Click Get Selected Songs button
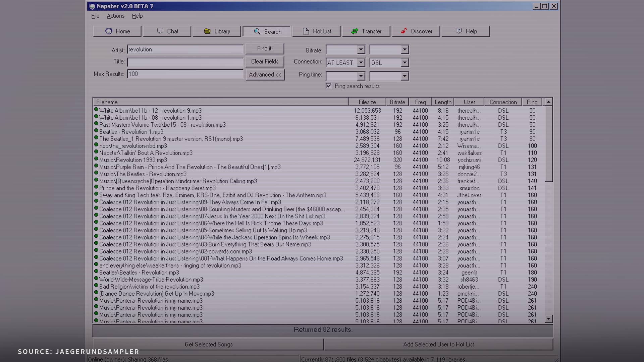This screenshot has height=362, width=644. 208,344
